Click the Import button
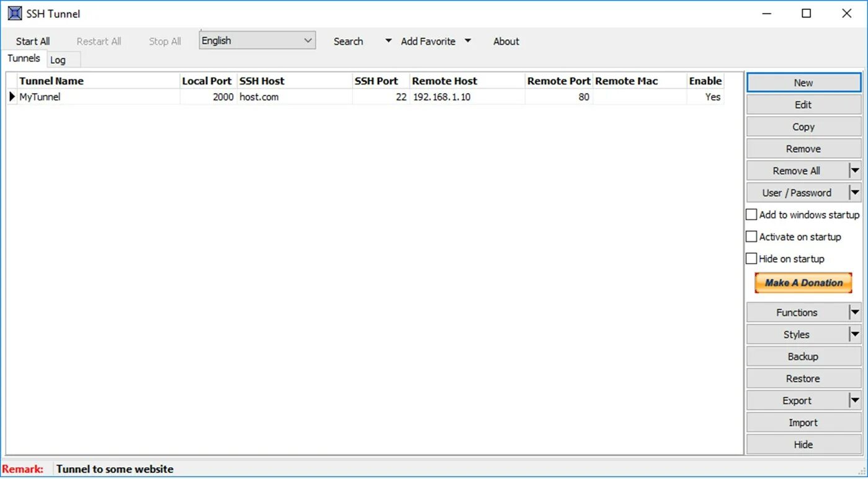The height and width of the screenshot is (479, 868). 803,423
